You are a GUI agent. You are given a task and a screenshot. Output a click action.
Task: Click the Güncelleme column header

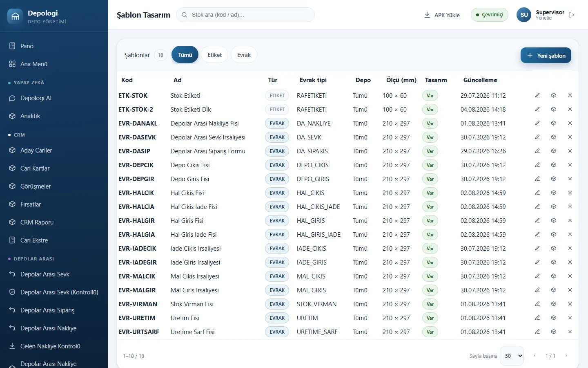pyautogui.click(x=480, y=80)
